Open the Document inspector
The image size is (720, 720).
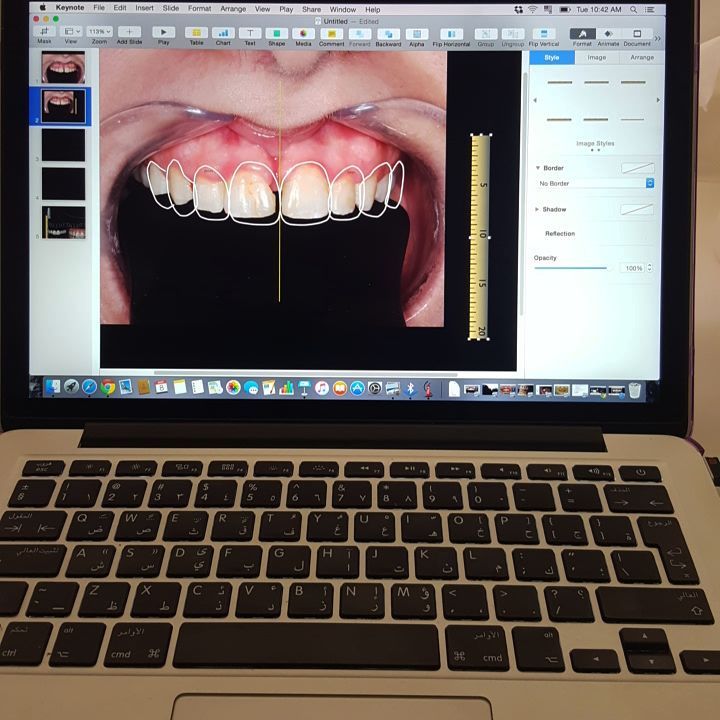click(x=637, y=34)
